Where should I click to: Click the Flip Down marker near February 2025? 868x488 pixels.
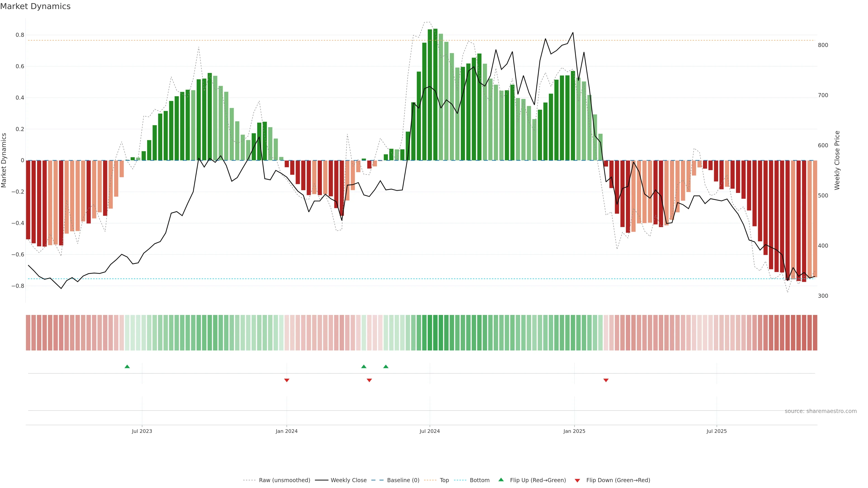(606, 380)
